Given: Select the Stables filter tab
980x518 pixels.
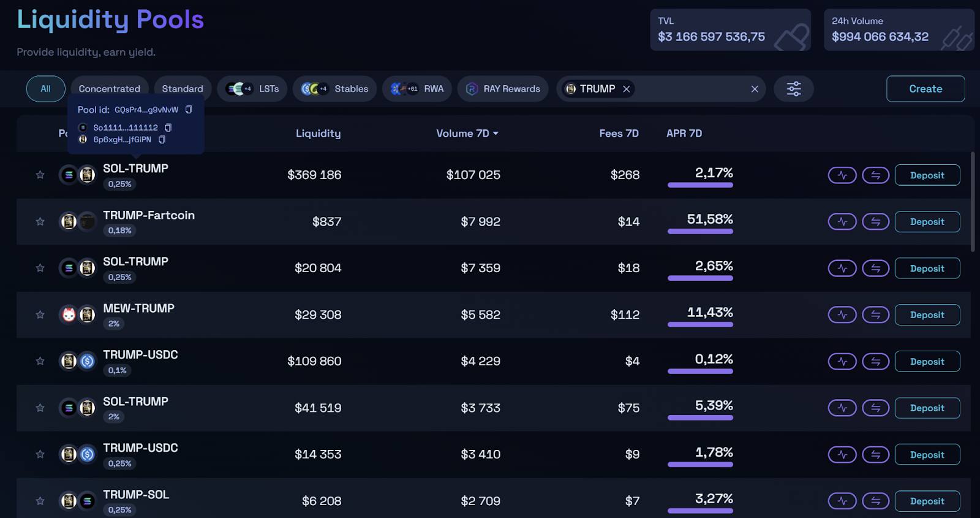Looking at the screenshot, I should (x=334, y=89).
